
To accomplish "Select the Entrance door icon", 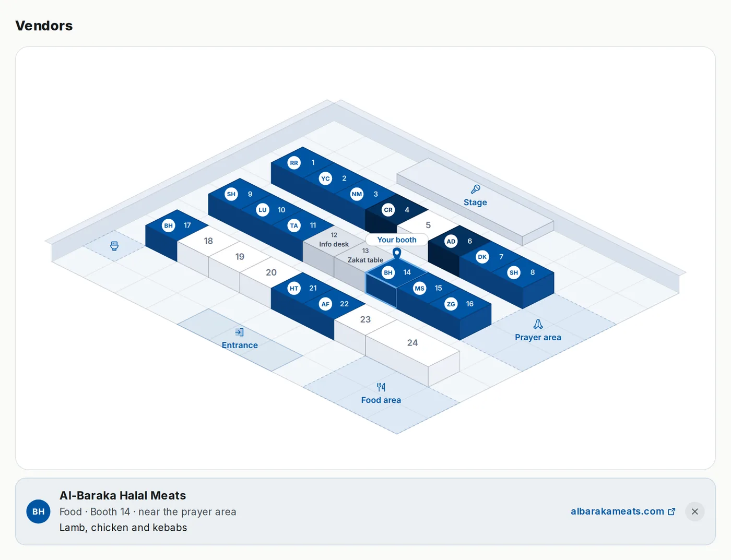I will point(240,332).
